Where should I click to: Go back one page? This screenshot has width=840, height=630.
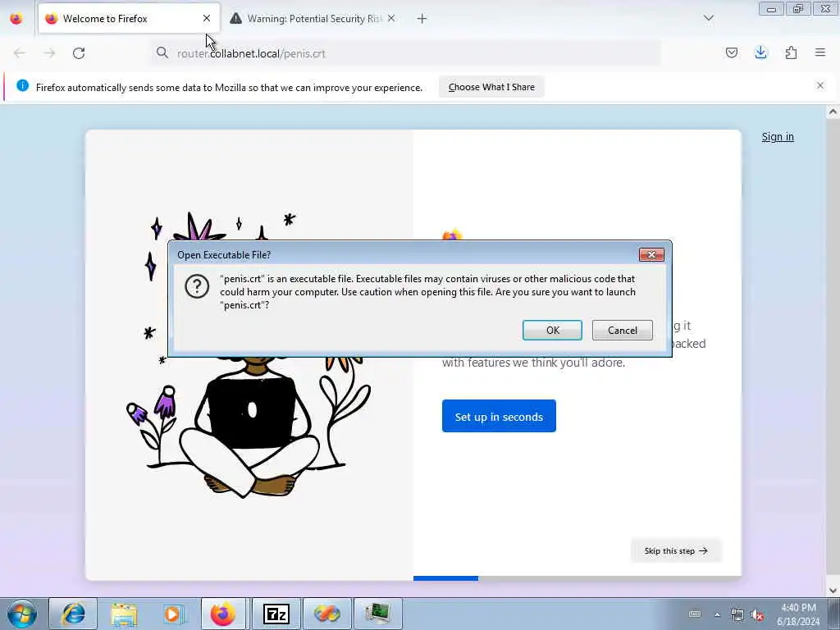tap(20, 53)
